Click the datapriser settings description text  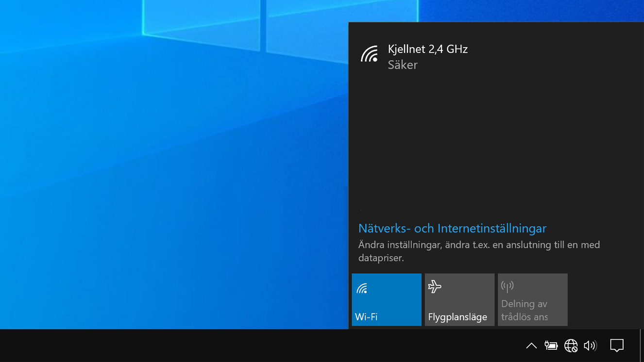coord(479,251)
